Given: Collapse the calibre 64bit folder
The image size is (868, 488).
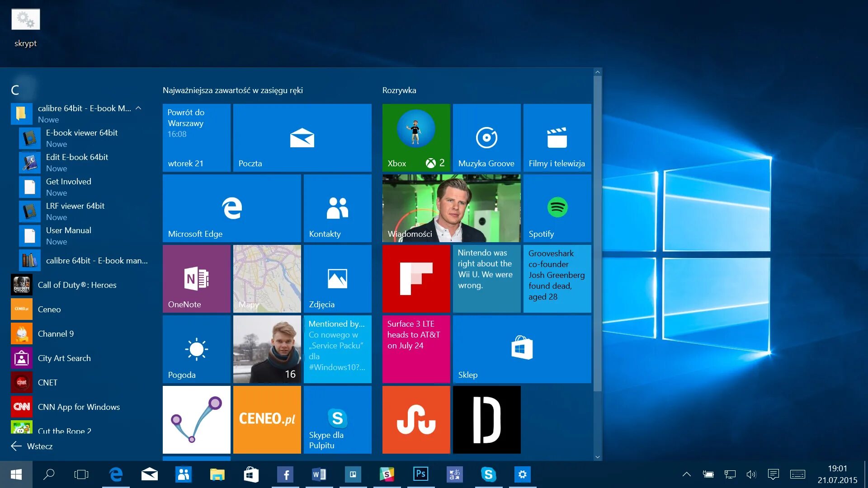Looking at the screenshot, I should (138, 108).
